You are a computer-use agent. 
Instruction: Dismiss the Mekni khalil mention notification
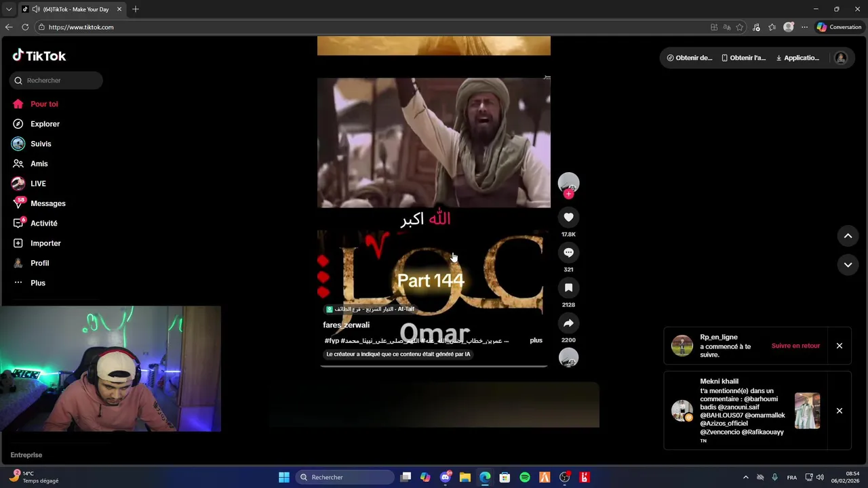click(x=839, y=411)
